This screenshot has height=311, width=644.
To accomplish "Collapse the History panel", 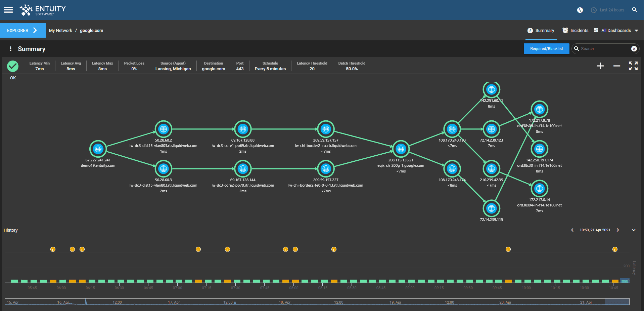I will click(634, 230).
